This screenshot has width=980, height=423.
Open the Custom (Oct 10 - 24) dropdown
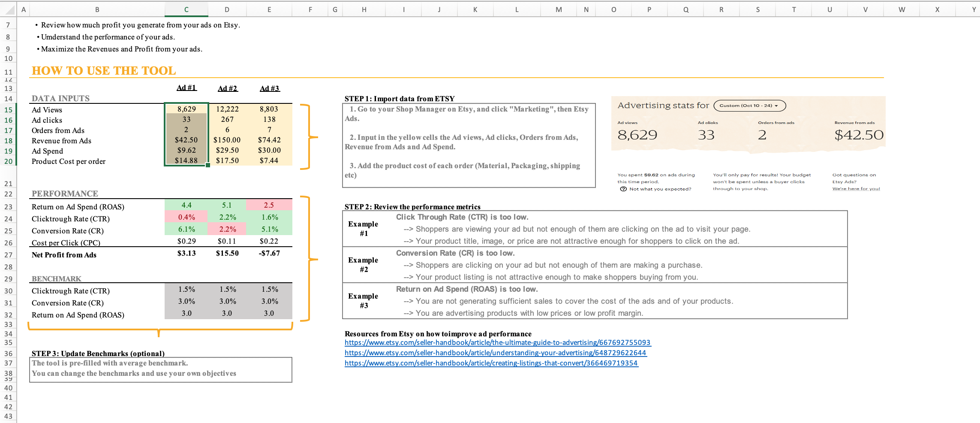[x=749, y=106]
